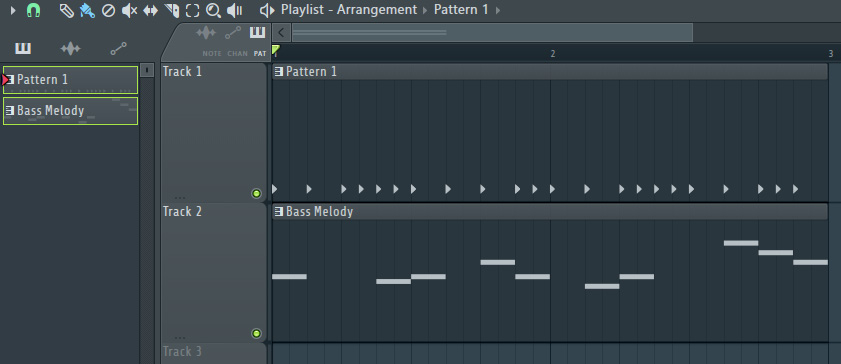
Task: Click the playlist scroll left arrow
Action: 281,32
